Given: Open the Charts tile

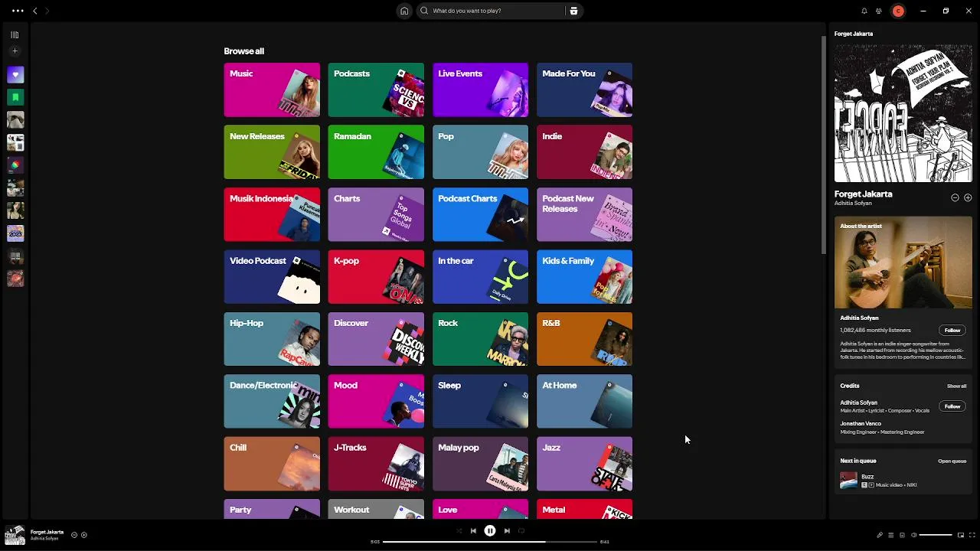Looking at the screenshot, I should point(376,214).
